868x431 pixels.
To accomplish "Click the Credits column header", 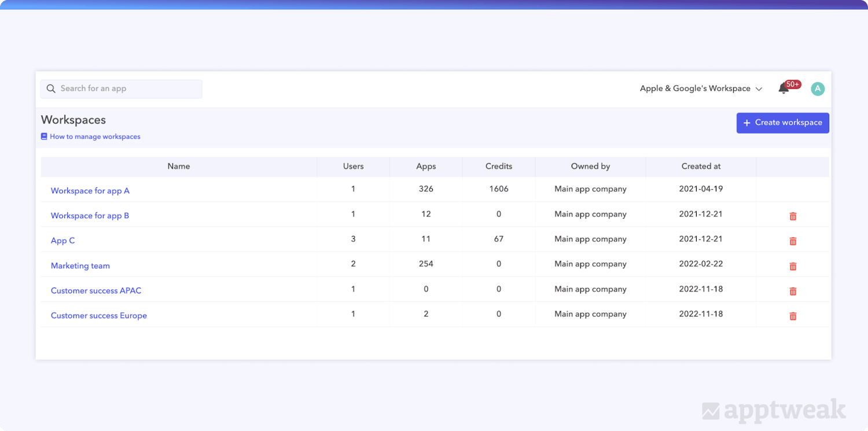I will pos(499,167).
